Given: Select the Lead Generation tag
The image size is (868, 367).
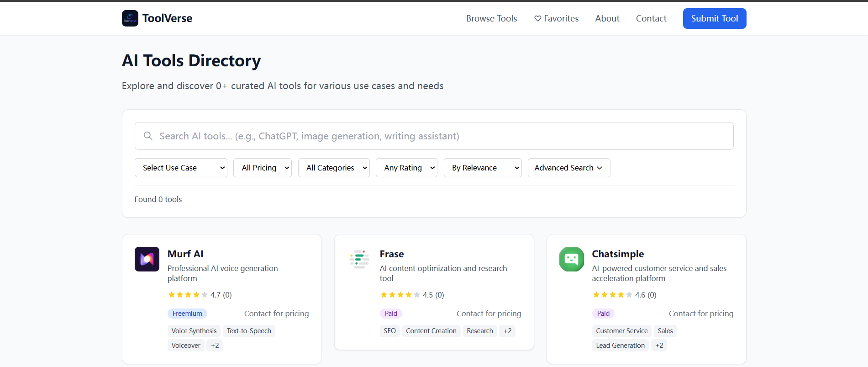Looking at the screenshot, I should pos(621,346).
